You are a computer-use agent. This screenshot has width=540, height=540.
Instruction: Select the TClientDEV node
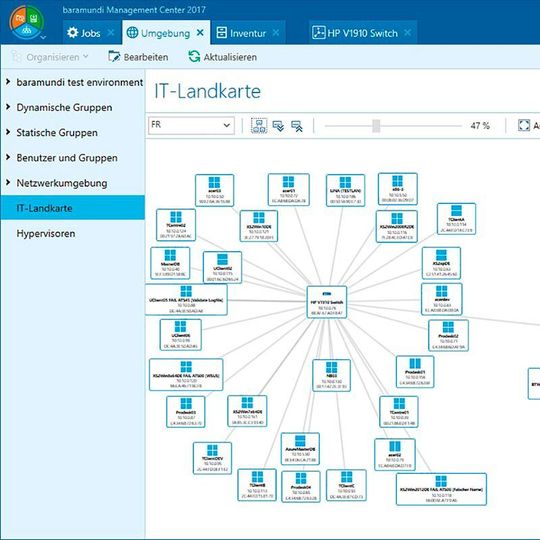coord(212,458)
